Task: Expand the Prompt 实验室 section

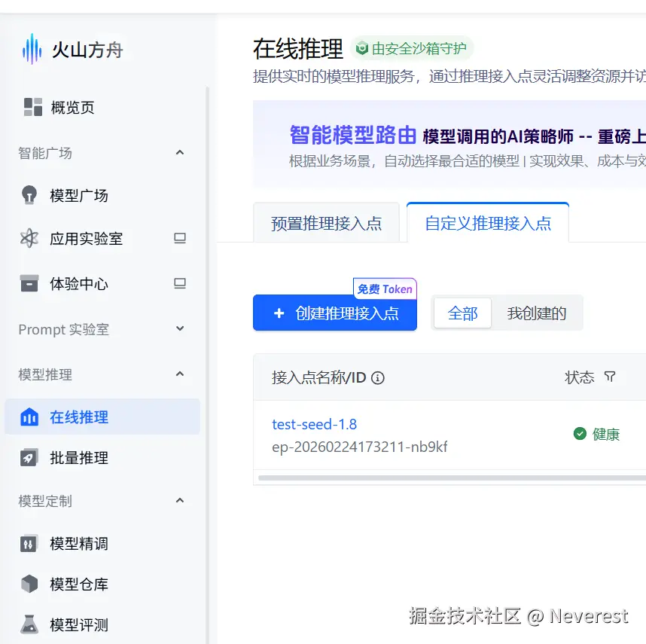Action: pos(180,329)
